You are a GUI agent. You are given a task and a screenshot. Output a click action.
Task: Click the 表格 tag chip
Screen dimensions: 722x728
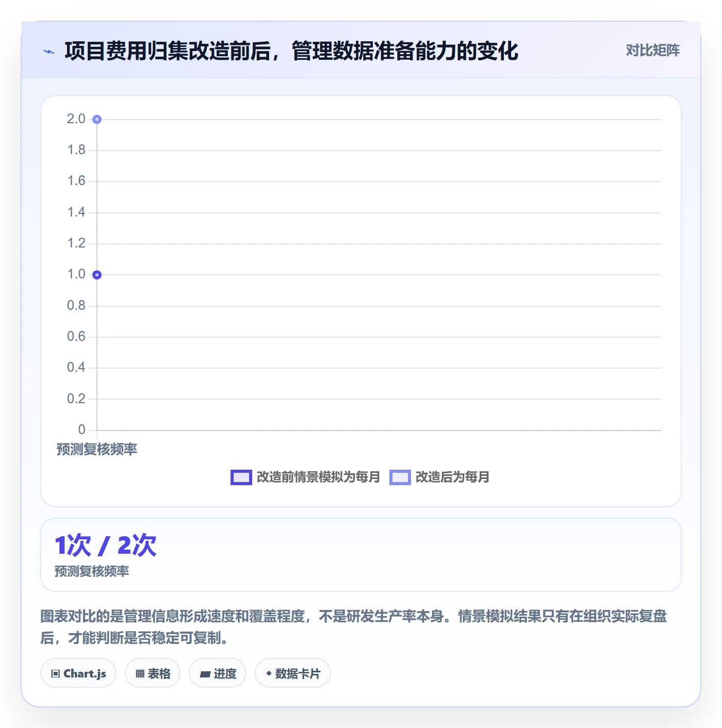coord(153,673)
